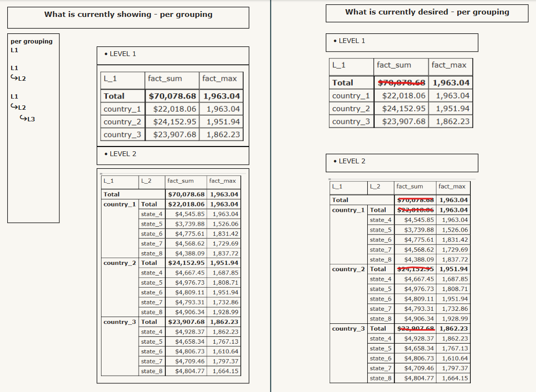Click the L_1 header in right Level 2 table

[337, 187]
